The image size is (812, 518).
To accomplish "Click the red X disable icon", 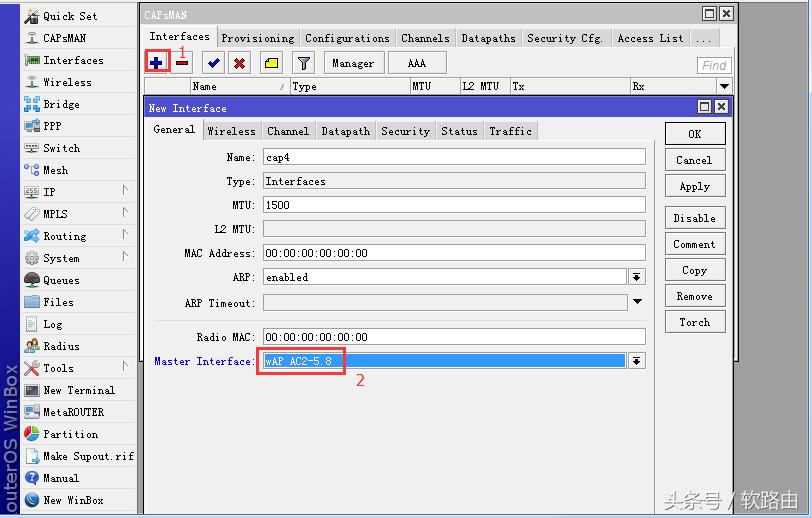I will pos(239,63).
